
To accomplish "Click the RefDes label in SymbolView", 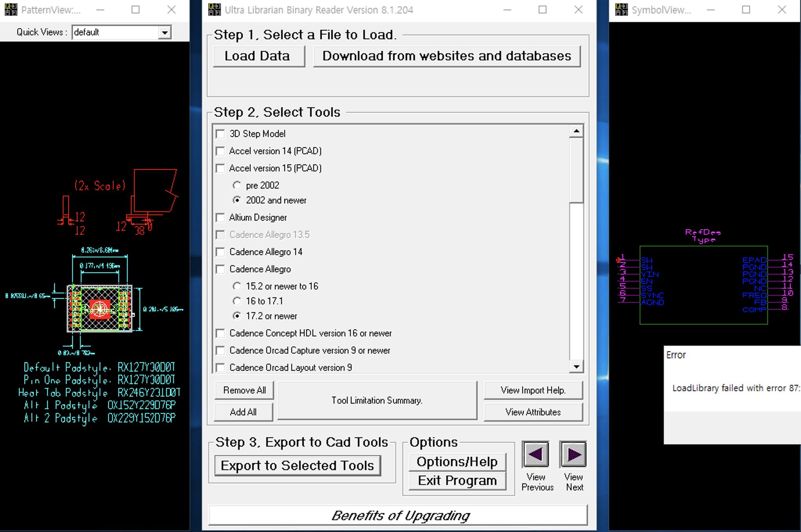I will click(x=703, y=232).
